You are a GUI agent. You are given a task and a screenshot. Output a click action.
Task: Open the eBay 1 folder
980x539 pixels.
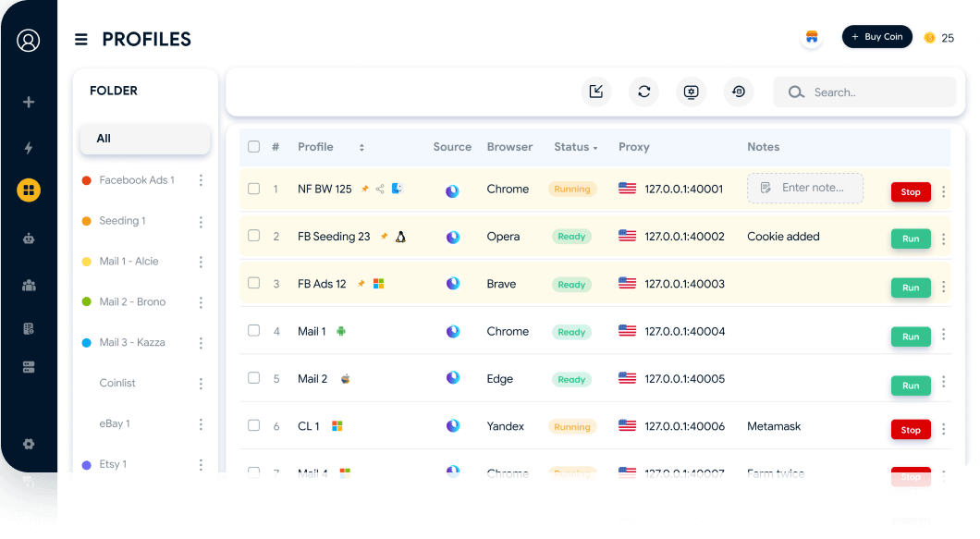click(x=115, y=424)
